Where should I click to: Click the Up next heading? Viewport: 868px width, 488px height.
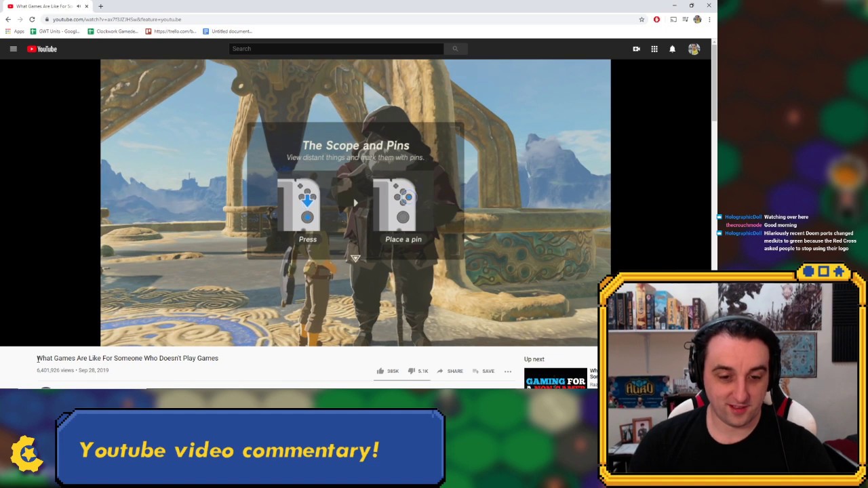point(534,359)
